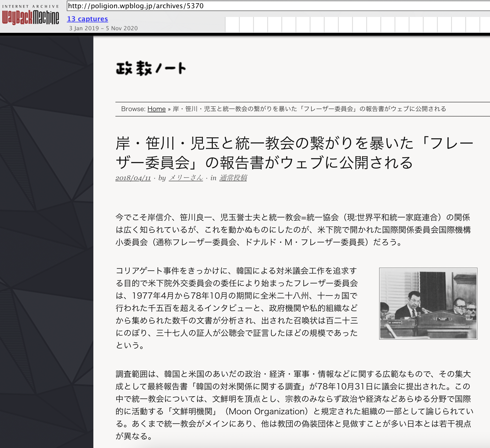Open the Home breadcrumb link
The width and height of the screenshot is (490, 448).
pos(156,109)
